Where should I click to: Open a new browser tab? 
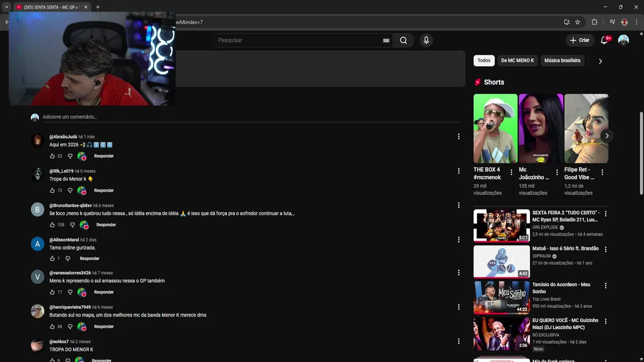click(x=98, y=7)
